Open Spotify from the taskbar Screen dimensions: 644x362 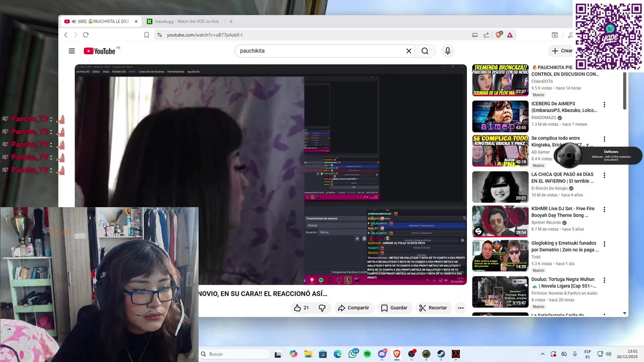pos(367,354)
